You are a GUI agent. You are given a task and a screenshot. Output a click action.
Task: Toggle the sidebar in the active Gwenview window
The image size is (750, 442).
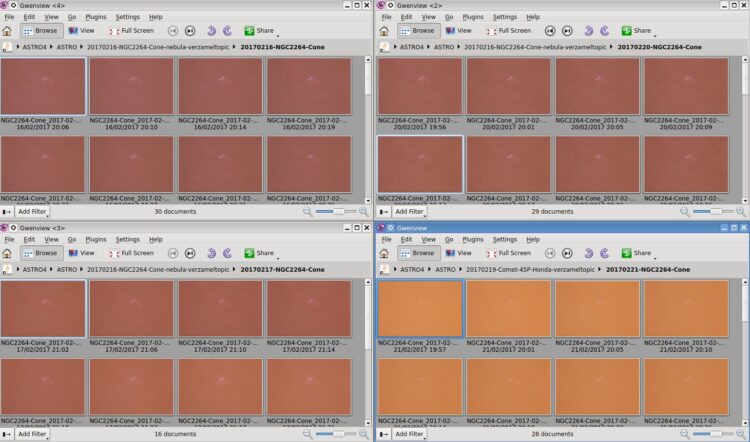(x=384, y=434)
